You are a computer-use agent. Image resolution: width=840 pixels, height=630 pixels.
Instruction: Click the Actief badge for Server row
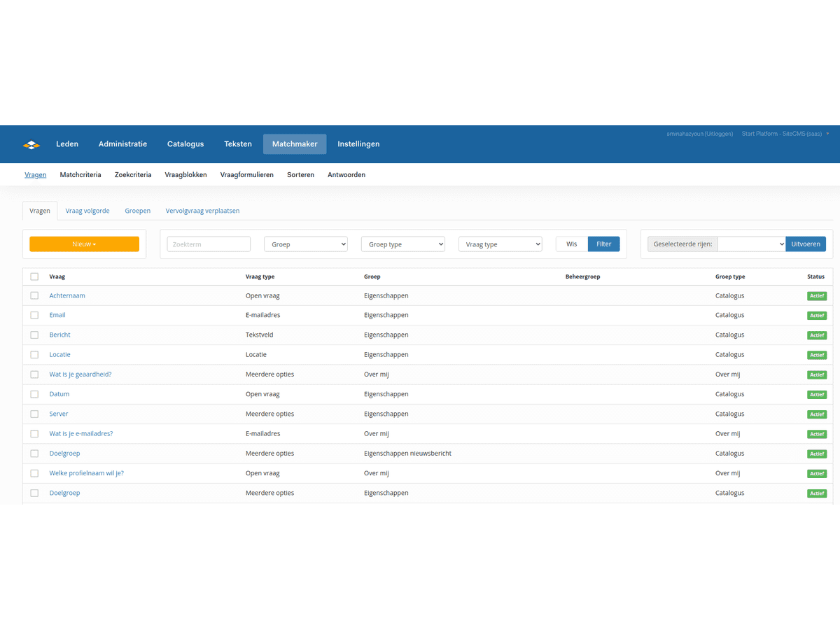tap(817, 414)
